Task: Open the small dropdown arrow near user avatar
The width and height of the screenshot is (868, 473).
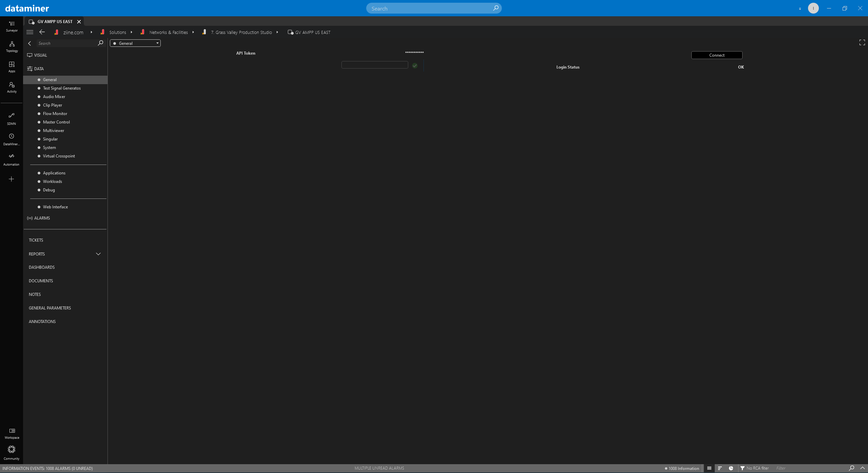Action: [800, 8]
